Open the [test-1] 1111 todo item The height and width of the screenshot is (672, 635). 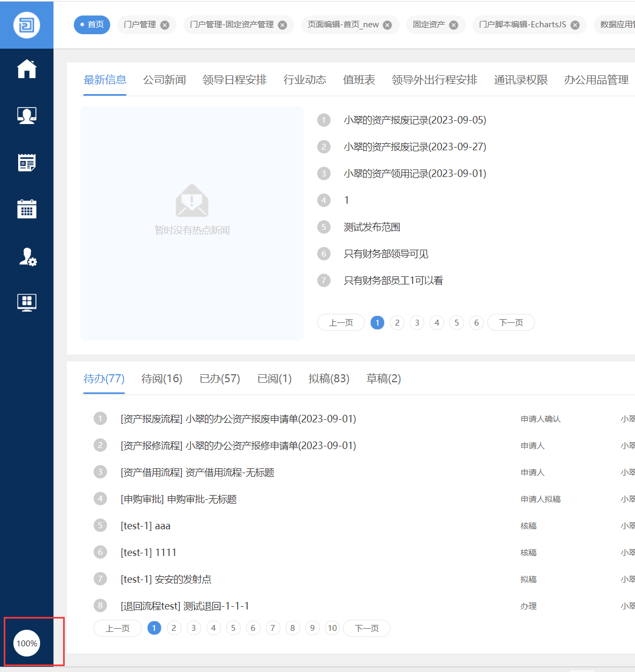pyautogui.click(x=148, y=552)
